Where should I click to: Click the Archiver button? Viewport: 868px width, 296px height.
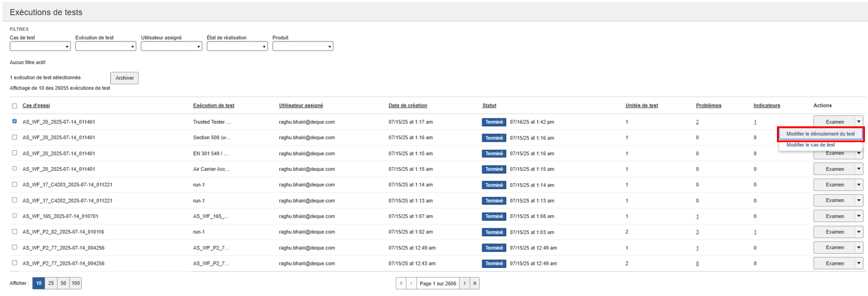coord(124,78)
